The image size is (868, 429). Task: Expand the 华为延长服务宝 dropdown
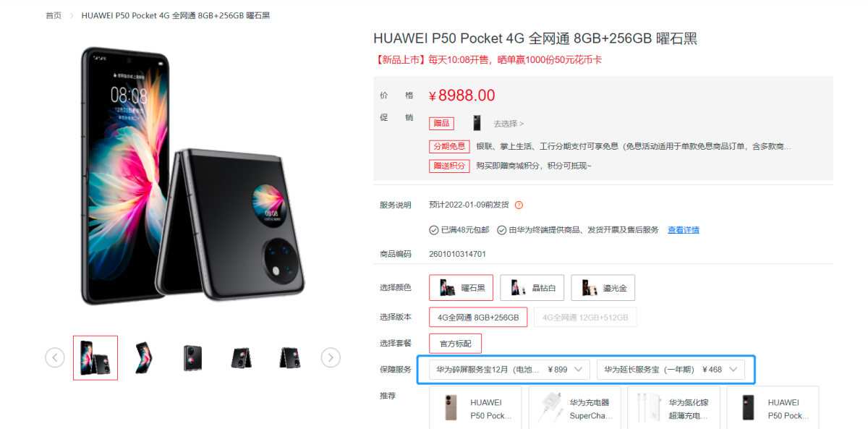671,370
